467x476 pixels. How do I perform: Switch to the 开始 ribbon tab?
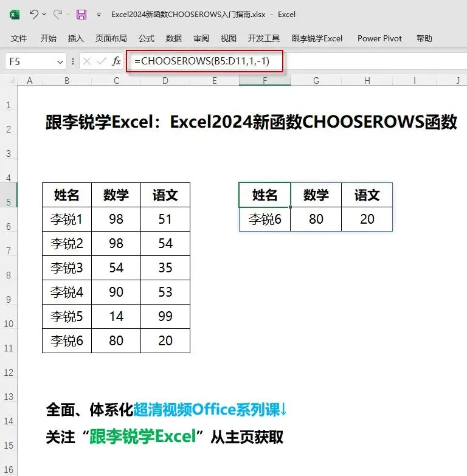click(49, 38)
